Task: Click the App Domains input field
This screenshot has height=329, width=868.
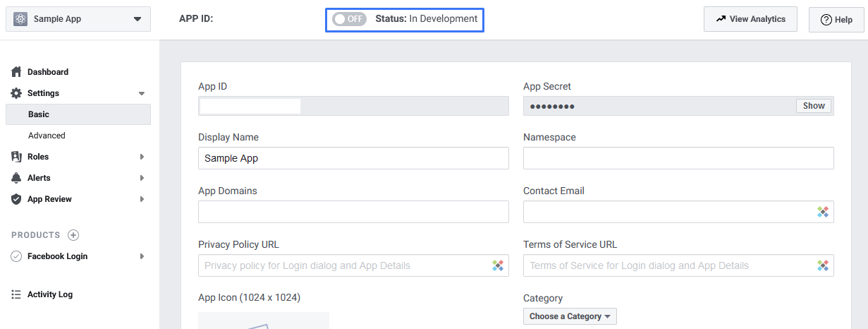Action: (x=353, y=212)
